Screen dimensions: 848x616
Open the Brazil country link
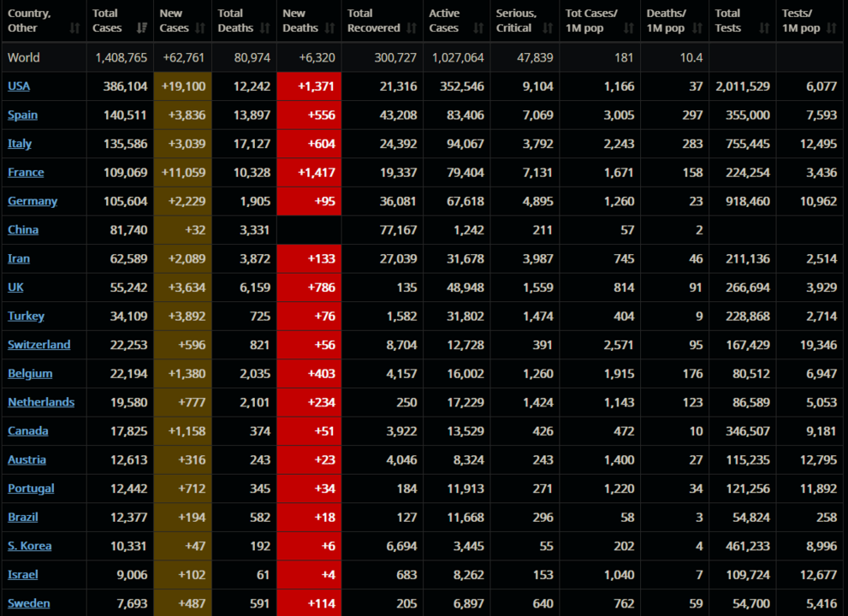tap(23, 517)
